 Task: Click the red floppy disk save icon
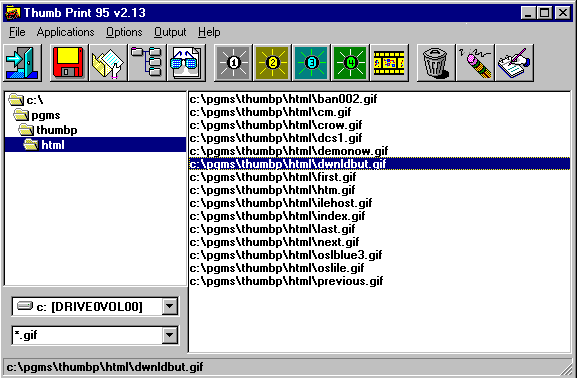(68, 63)
